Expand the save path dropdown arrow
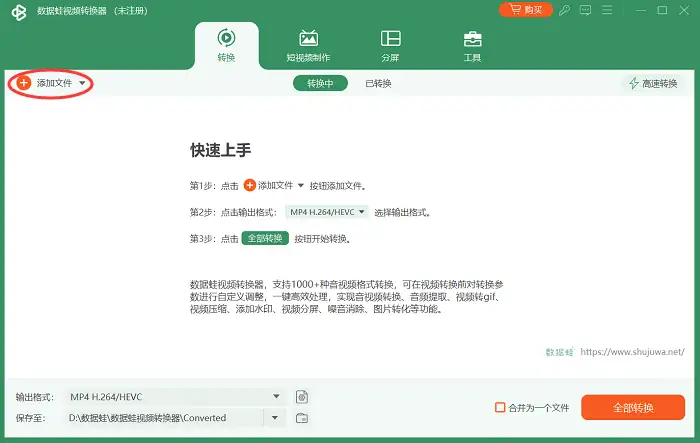 click(x=275, y=418)
